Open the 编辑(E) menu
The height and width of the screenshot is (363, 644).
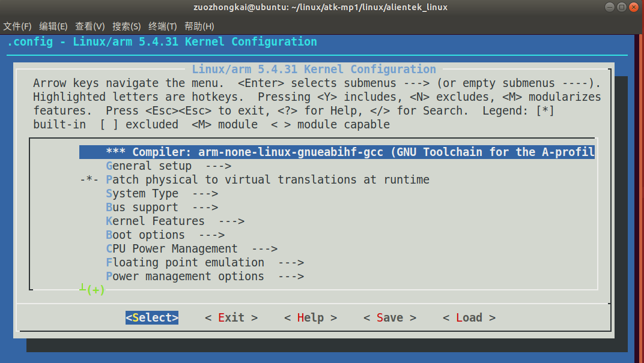point(53,26)
